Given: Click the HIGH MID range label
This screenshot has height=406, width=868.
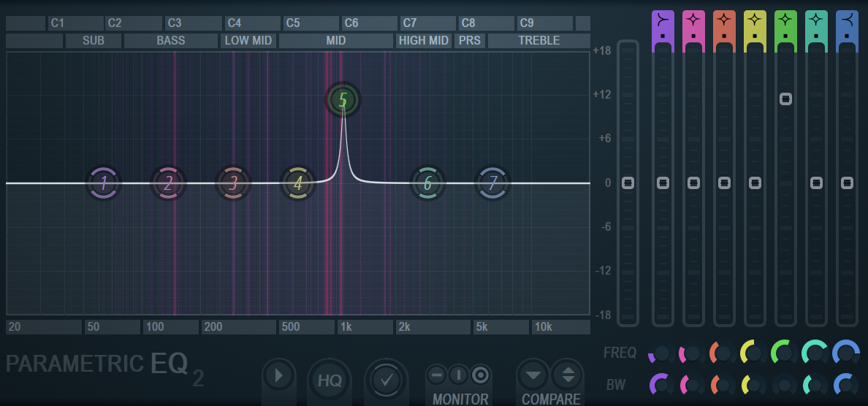Looking at the screenshot, I should (424, 41).
